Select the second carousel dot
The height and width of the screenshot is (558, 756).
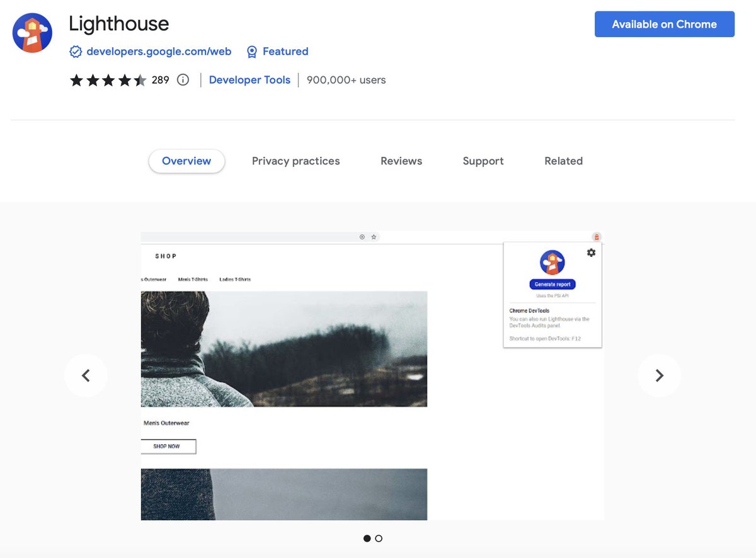[x=379, y=538]
